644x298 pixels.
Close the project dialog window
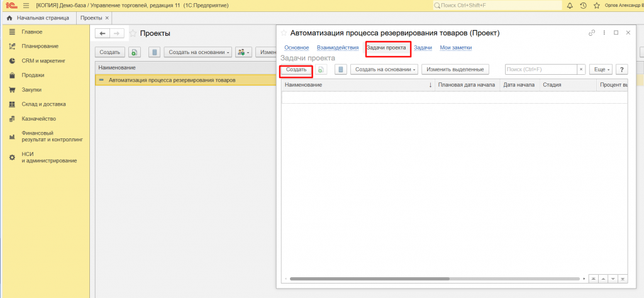628,33
